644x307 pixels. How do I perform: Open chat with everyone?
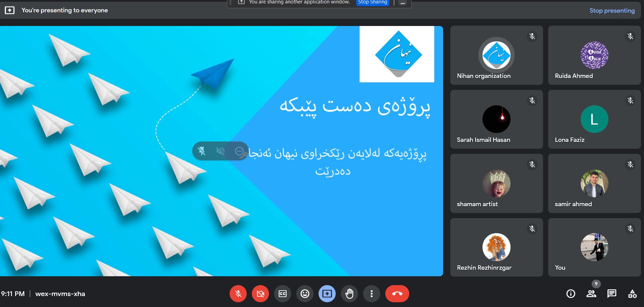(x=612, y=294)
